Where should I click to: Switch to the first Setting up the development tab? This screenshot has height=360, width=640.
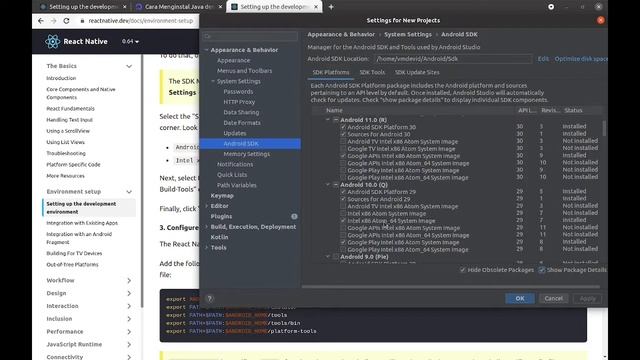click(83, 7)
